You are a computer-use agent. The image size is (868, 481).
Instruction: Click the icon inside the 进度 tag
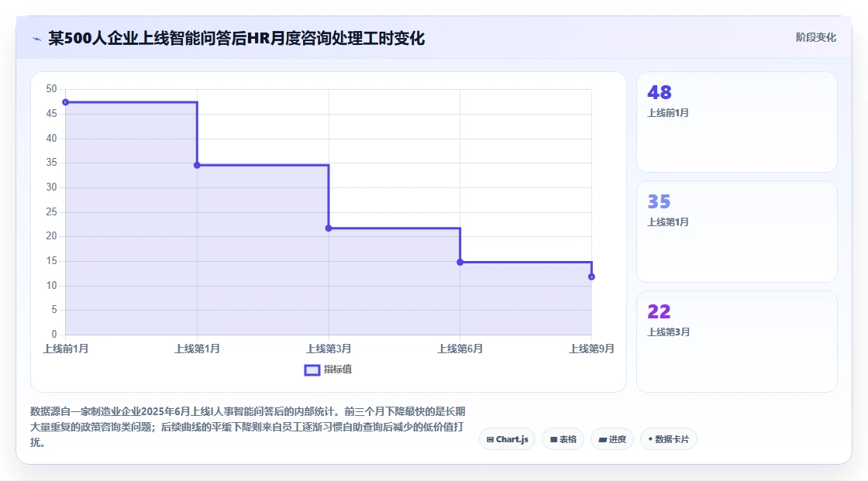[x=602, y=439]
